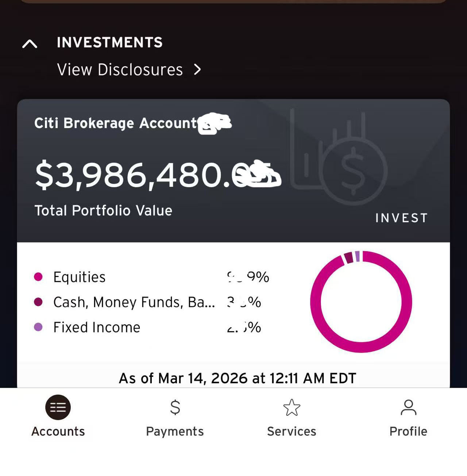Viewport: 467px width, 476px height.
Task: Tap the Equities pink legend dot
Action: pyautogui.click(x=38, y=277)
